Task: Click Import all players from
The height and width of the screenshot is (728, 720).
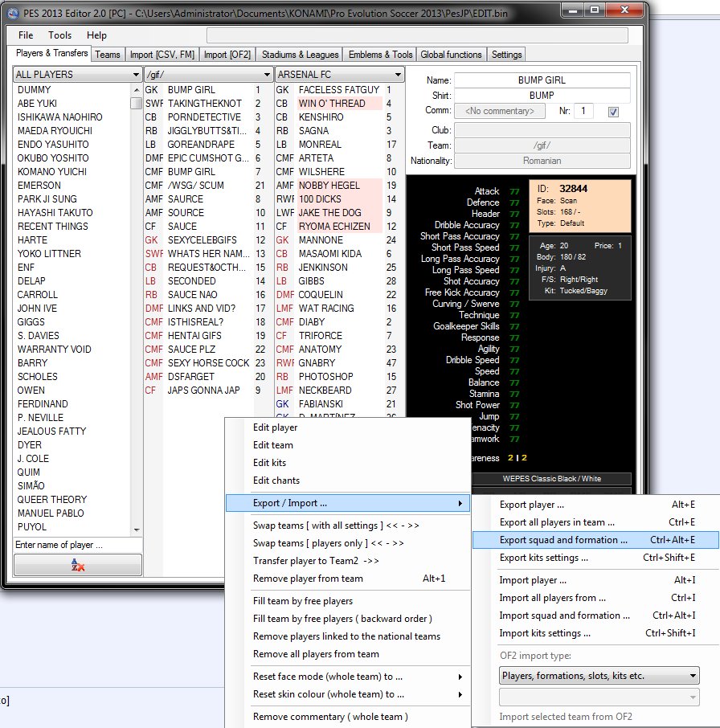Action: [x=596, y=598]
